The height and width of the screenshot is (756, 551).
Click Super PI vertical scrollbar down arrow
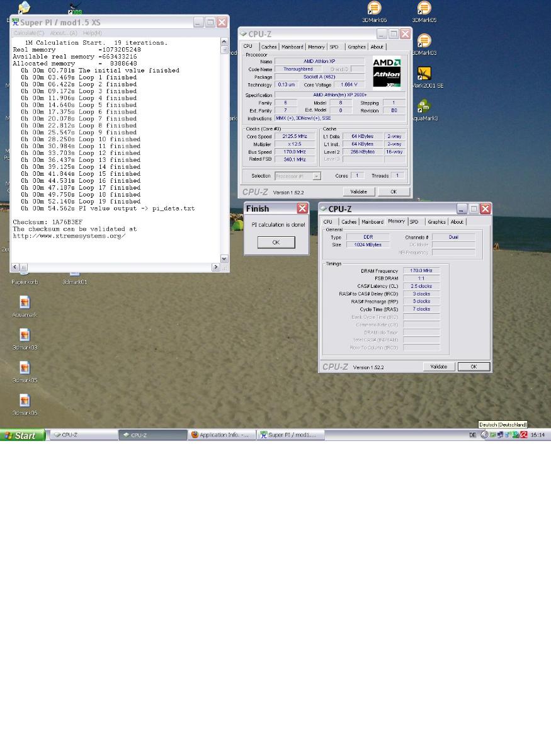[x=224, y=259]
